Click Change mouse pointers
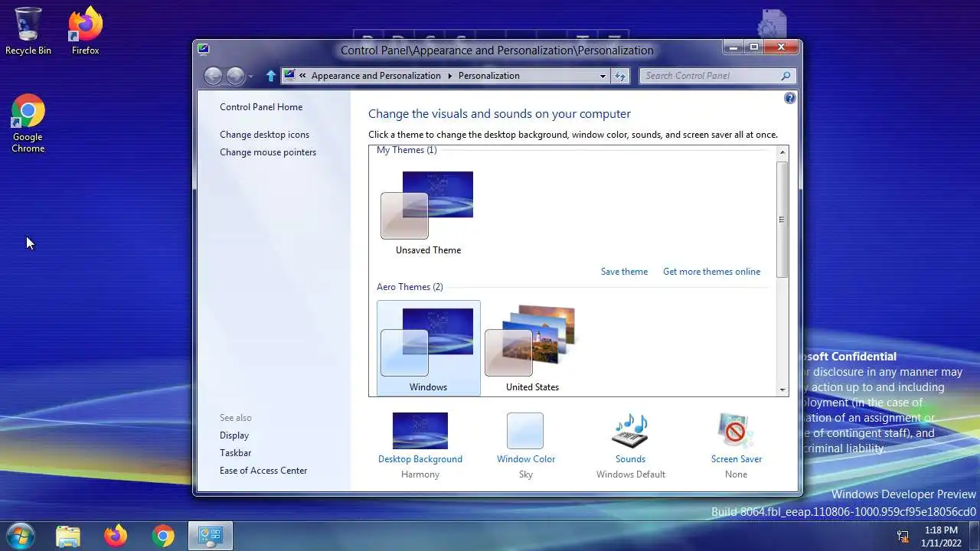Image resolution: width=980 pixels, height=551 pixels. tap(268, 152)
